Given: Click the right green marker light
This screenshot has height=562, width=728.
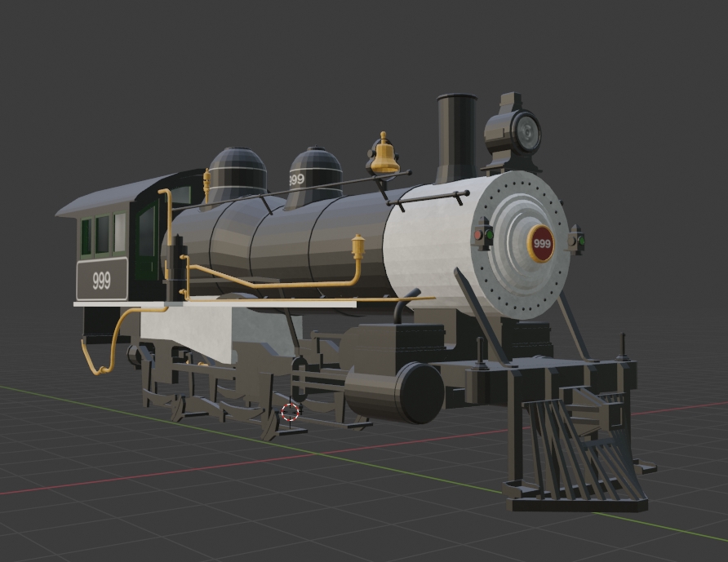Looking at the screenshot, I should pyautogui.click(x=581, y=241).
